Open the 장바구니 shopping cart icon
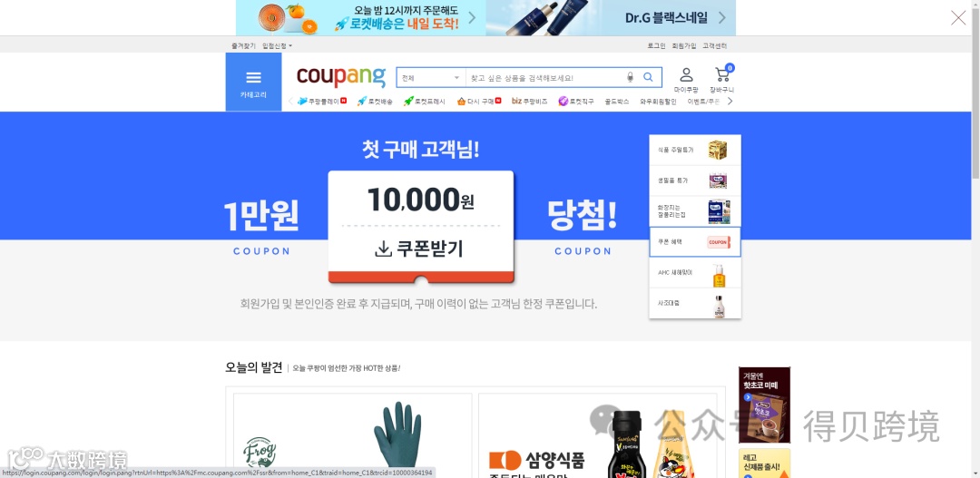 pos(722,79)
